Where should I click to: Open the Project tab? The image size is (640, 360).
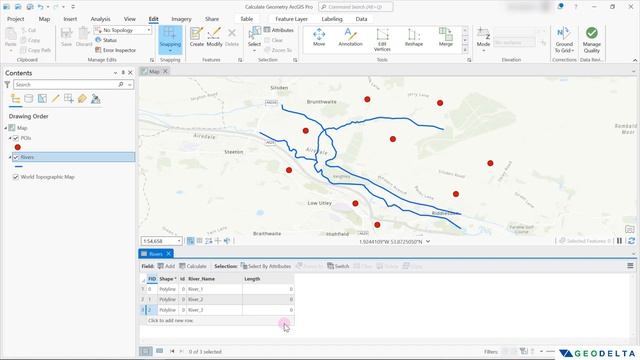tap(16, 19)
